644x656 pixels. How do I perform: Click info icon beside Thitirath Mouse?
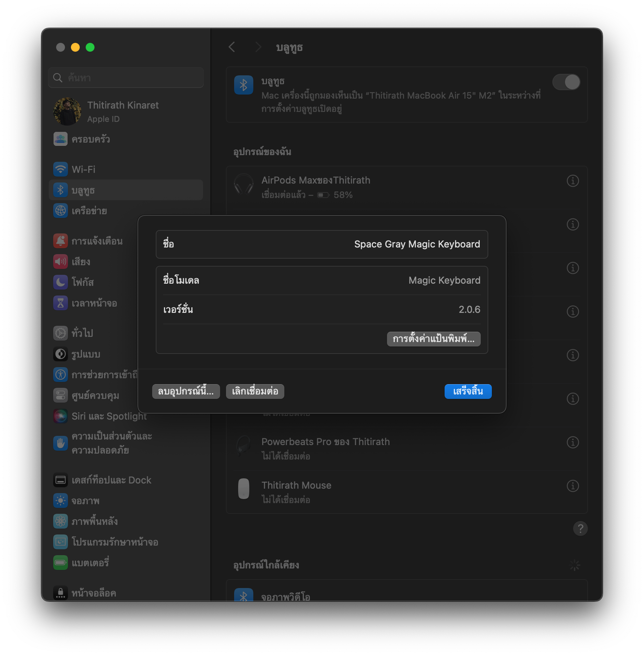coord(572,486)
